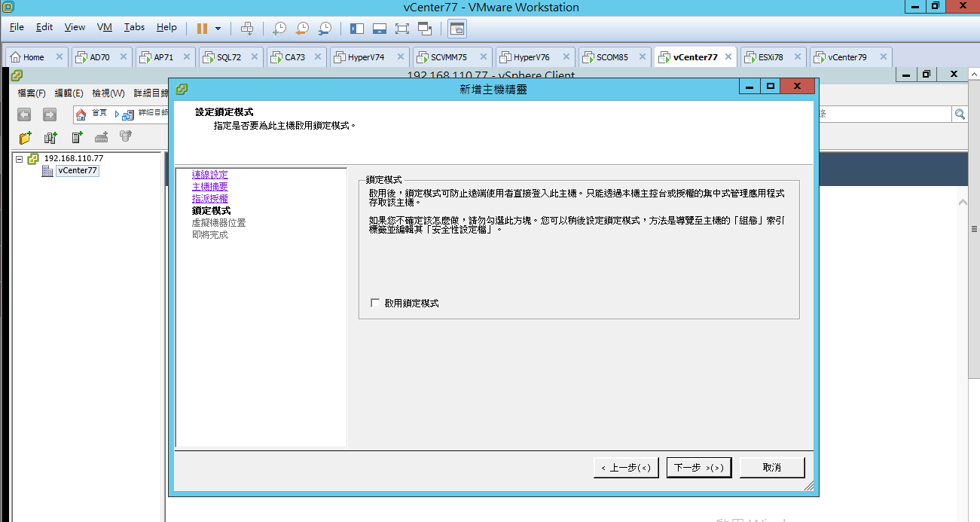Go to the 連線設定 wizard step
Viewport: 980px width, 522px height.
point(209,175)
